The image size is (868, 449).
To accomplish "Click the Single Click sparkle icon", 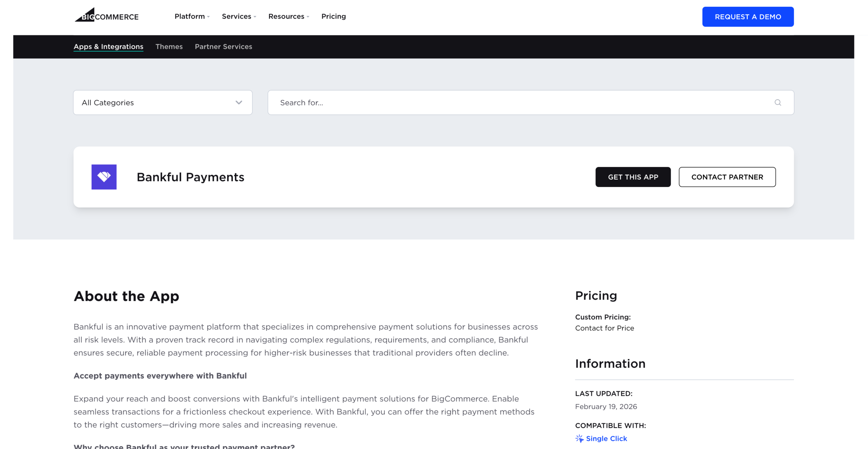I will [579, 438].
